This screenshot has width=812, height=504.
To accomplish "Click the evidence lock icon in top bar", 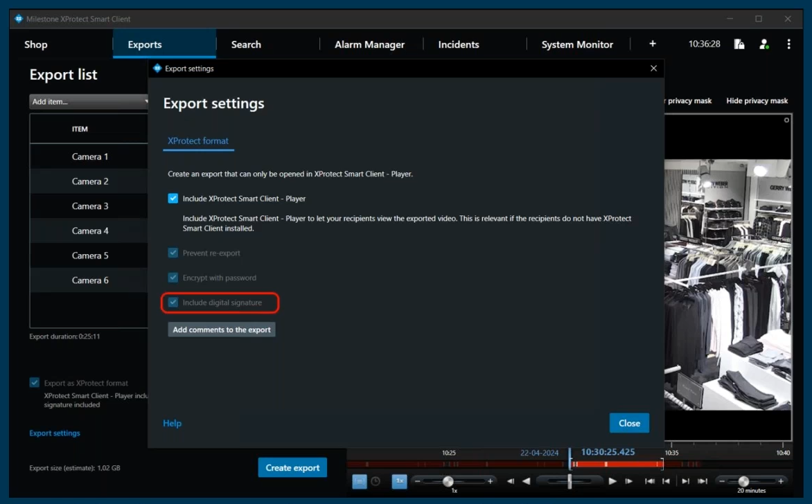I will (739, 44).
